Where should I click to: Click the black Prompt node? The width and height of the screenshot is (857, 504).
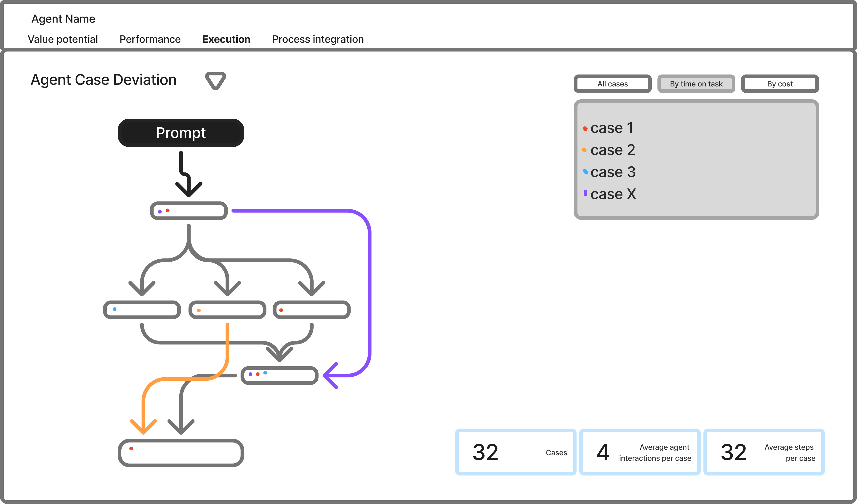click(181, 133)
